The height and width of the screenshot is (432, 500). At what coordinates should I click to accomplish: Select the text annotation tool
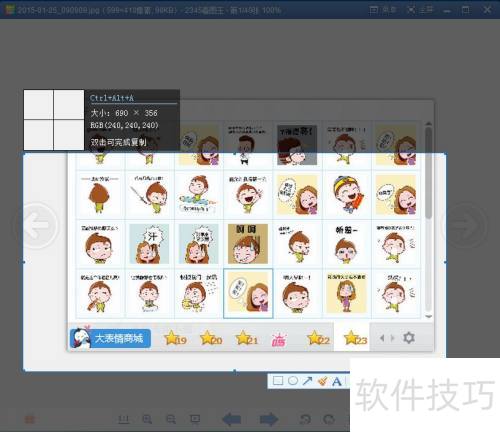coord(337,381)
